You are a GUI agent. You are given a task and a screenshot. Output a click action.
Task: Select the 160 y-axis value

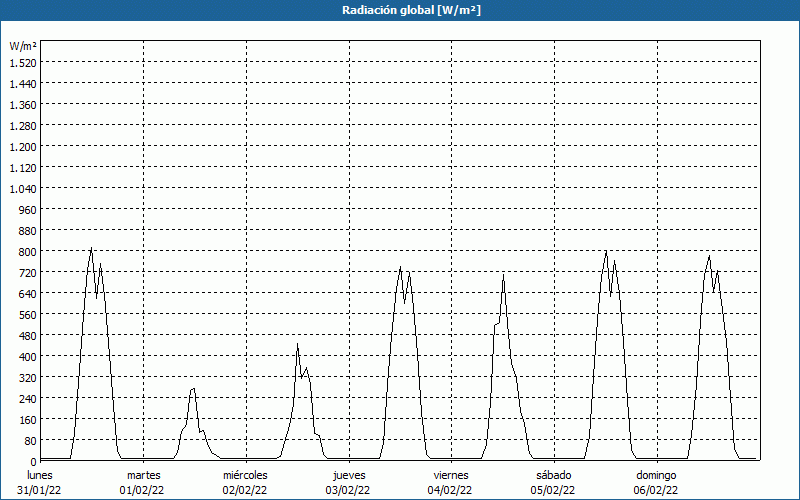tap(28, 419)
